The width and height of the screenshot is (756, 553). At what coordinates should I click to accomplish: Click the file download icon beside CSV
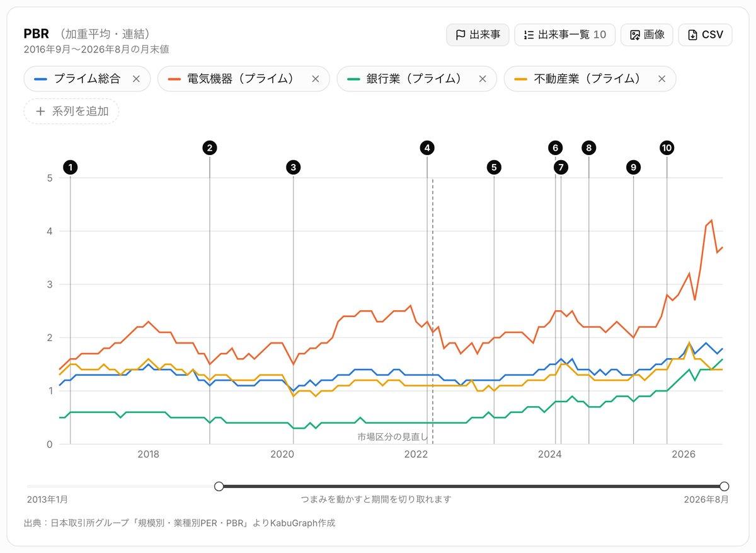point(692,35)
